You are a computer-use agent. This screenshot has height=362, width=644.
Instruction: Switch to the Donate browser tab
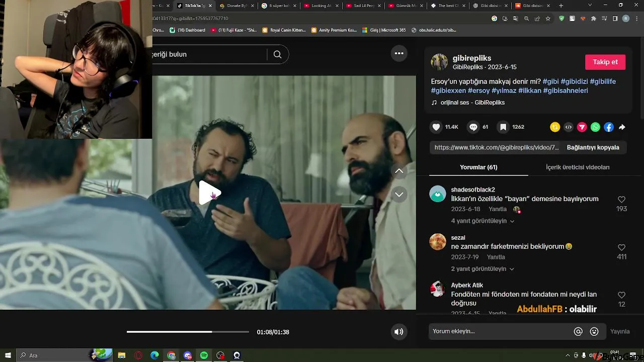pos(236,6)
